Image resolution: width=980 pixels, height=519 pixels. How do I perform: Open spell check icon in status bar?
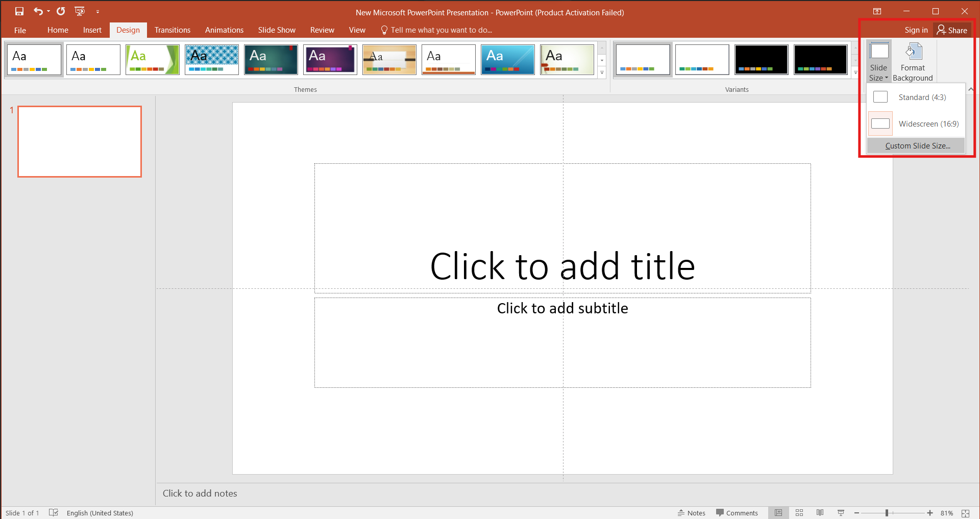(x=53, y=513)
